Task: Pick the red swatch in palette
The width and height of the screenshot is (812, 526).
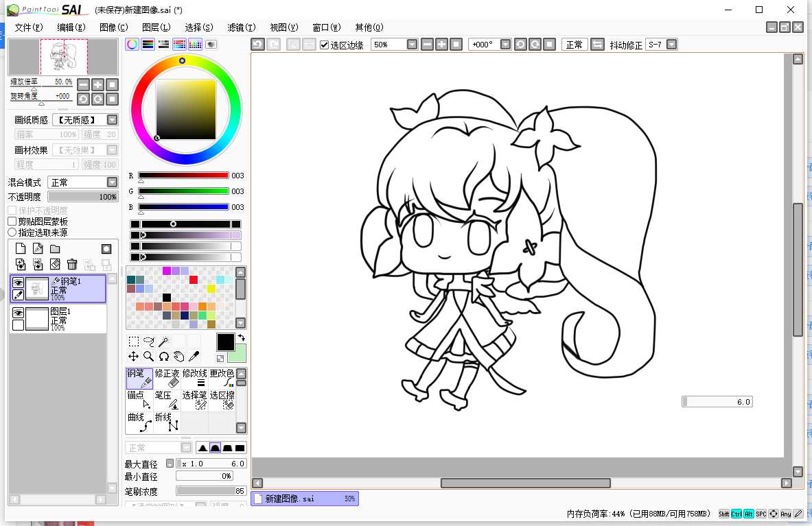Action: coord(193,280)
